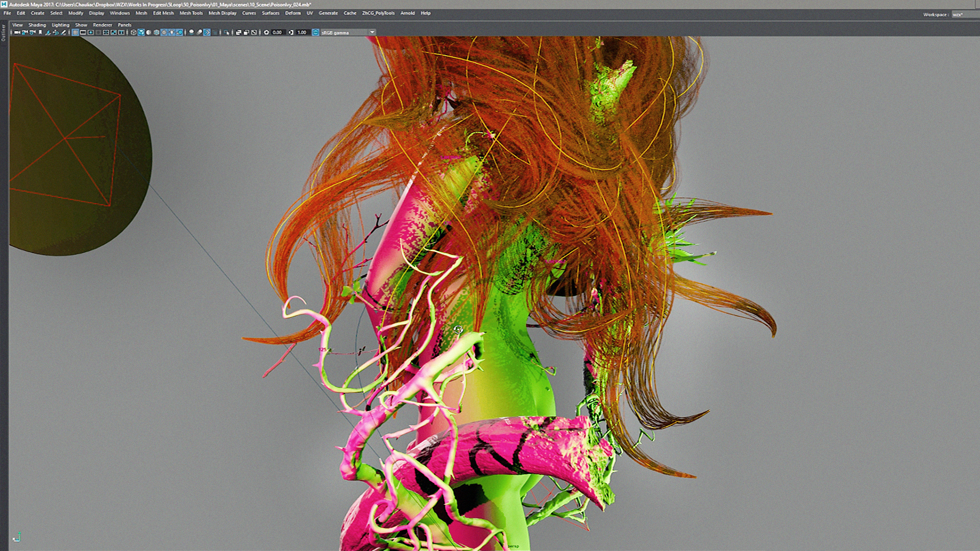
Task: Open the Cache menu
Action: pyautogui.click(x=350, y=13)
